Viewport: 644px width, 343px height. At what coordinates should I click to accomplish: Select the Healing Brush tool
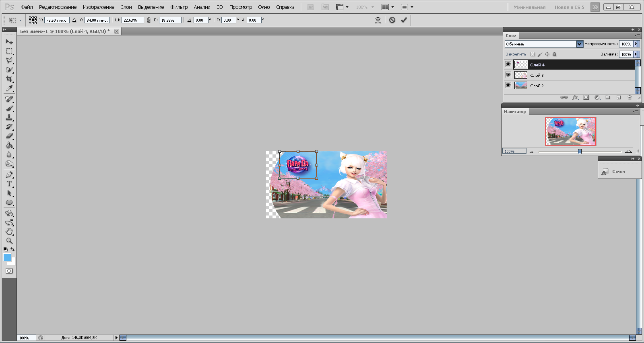pos(9,99)
